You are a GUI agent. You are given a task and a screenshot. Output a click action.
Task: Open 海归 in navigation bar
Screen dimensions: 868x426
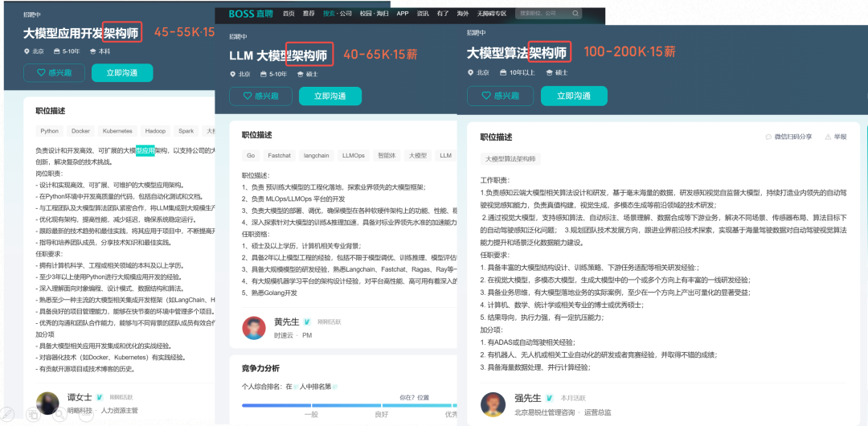(x=383, y=14)
